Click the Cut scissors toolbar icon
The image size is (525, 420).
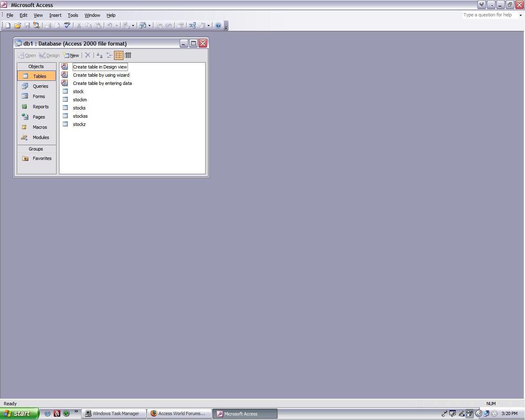coord(79,25)
